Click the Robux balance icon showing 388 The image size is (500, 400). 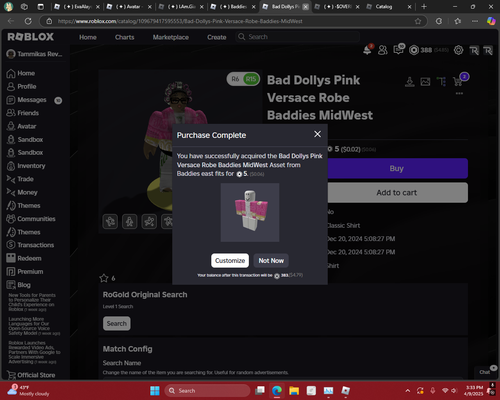tap(414, 50)
